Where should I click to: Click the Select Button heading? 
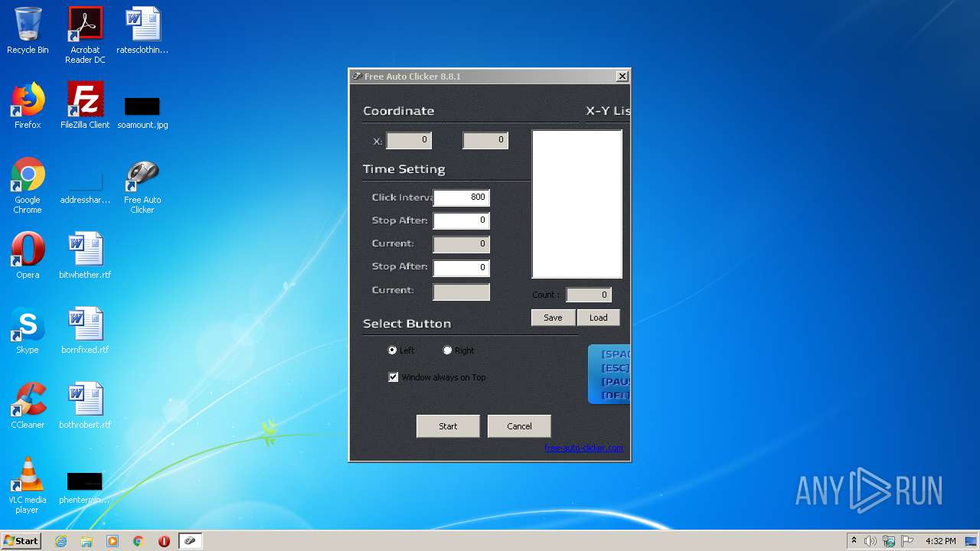(x=407, y=324)
